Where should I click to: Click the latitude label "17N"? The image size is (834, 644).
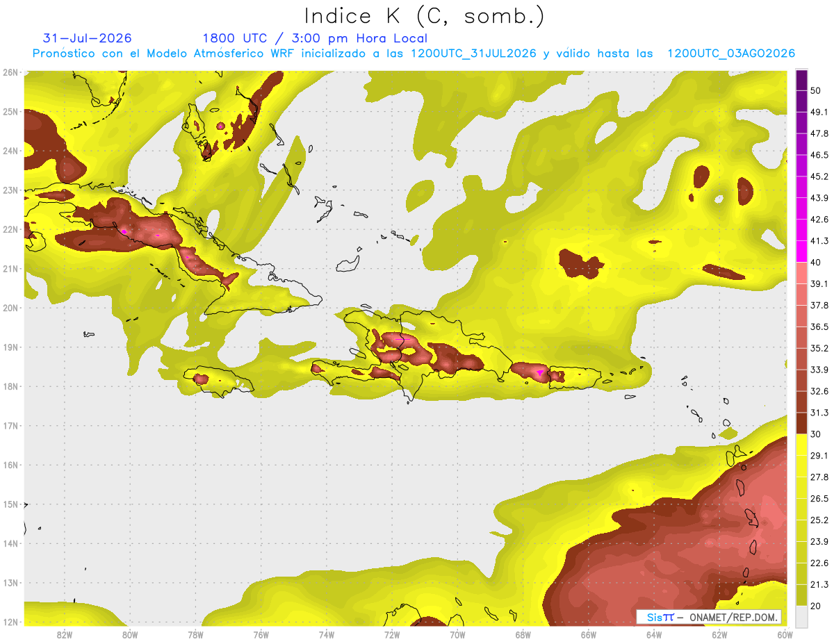coord(10,426)
